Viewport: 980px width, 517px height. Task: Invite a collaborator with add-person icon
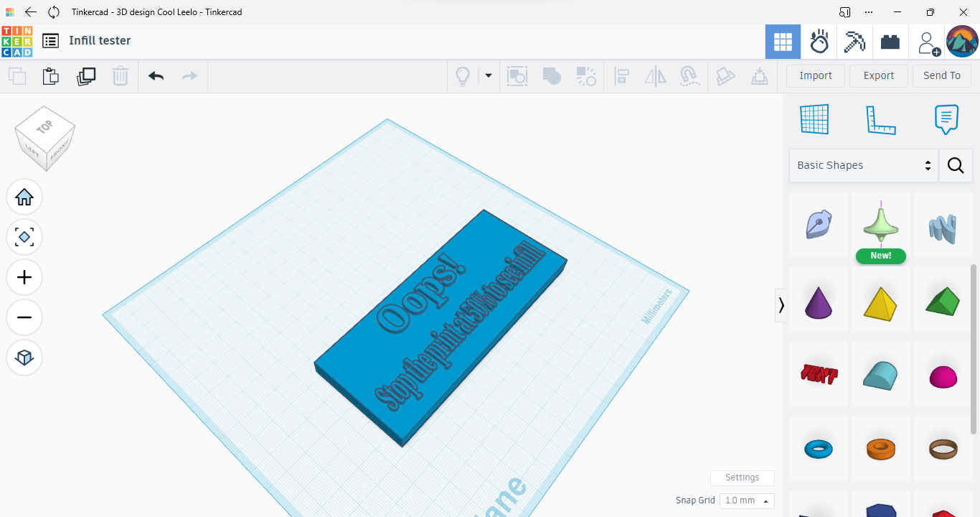(928, 43)
